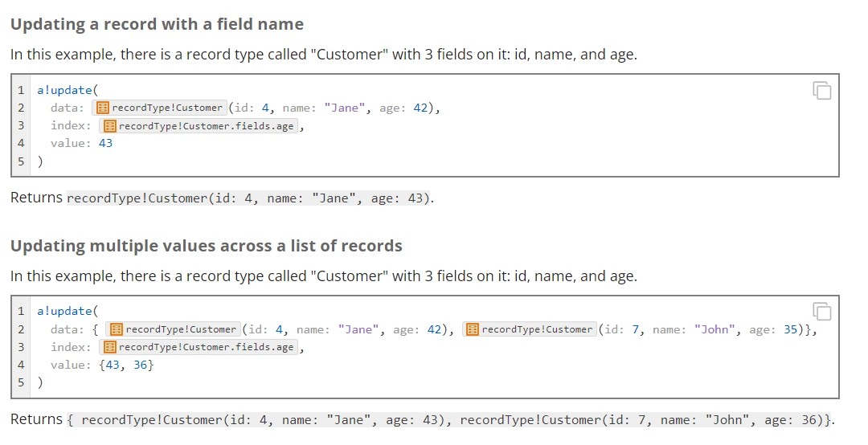The height and width of the screenshot is (445, 868).
Task: Select recordType!Customer.fields.age label text in second block
Action: point(206,347)
